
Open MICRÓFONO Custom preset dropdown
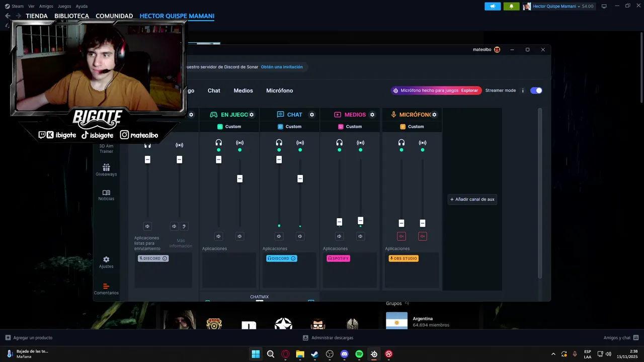pyautogui.click(x=412, y=127)
